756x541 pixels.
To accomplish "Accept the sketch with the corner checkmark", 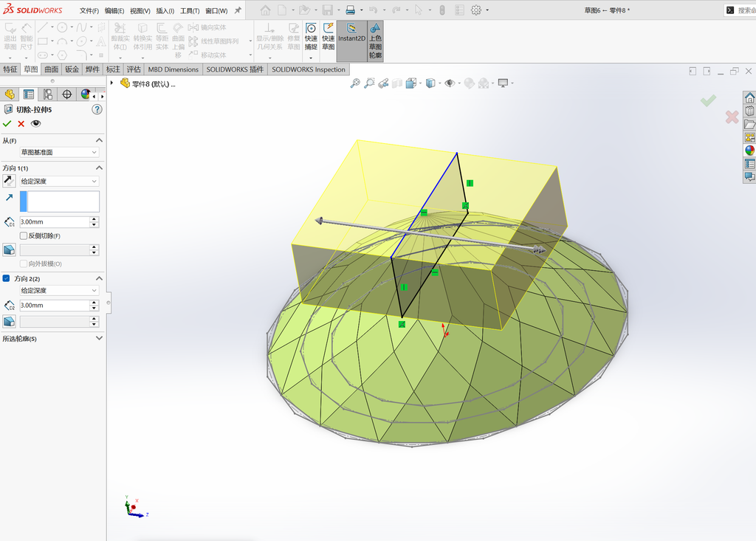I will click(x=708, y=100).
